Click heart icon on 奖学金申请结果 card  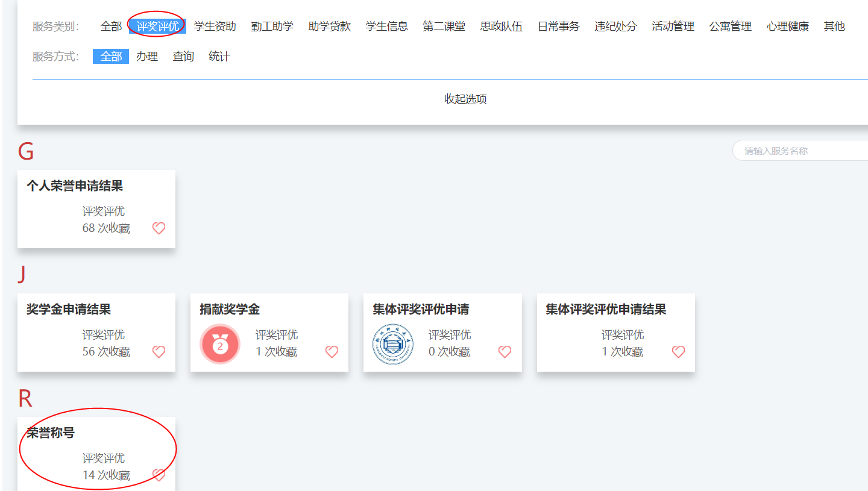point(159,352)
